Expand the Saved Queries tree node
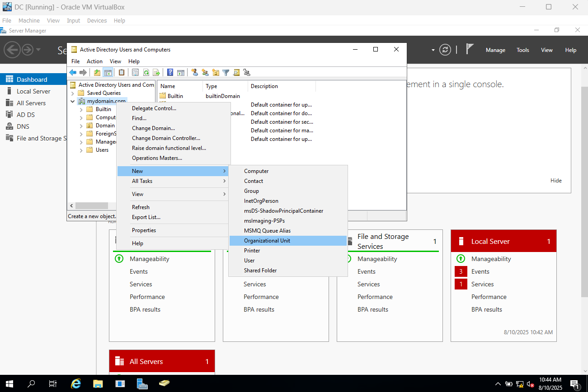Image resolution: width=588 pixels, height=392 pixels. [73, 93]
